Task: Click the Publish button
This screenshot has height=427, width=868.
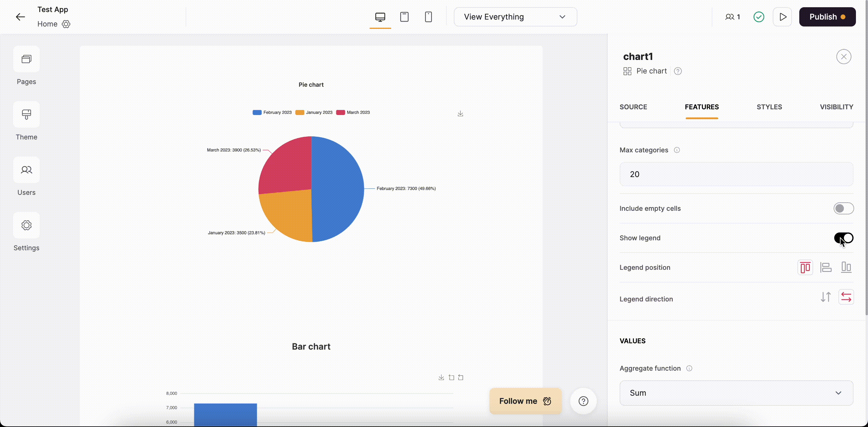Action: pos(827,17)
